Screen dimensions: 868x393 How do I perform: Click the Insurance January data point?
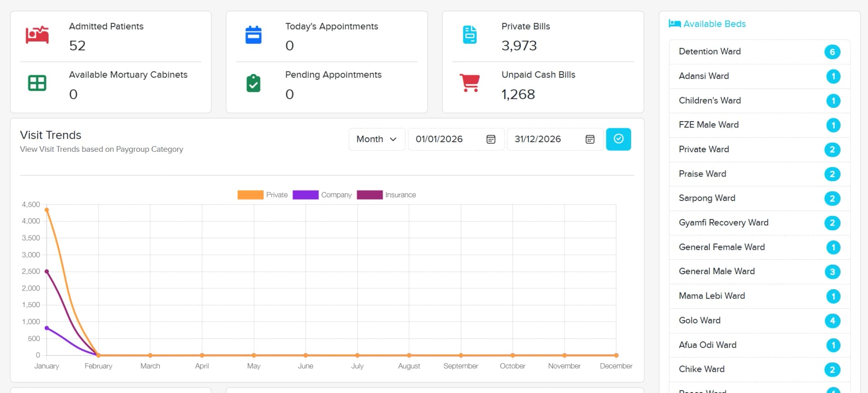point(47,271)
